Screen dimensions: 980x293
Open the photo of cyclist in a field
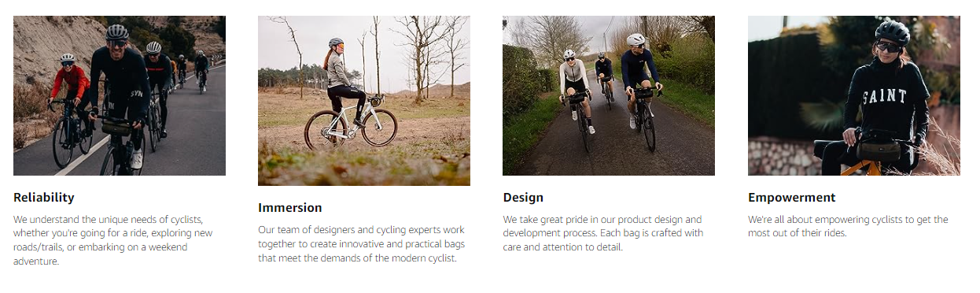pyautogui.click(x=364, y=101)
